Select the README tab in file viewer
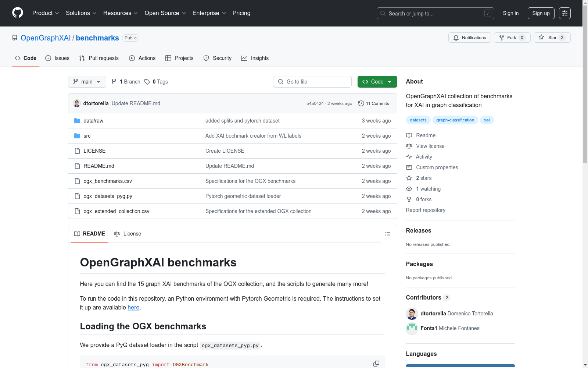 [90, 234]
